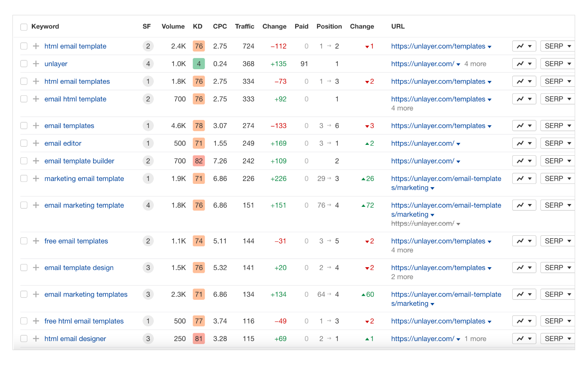Click the plus icon beside 'unlayer' keyword
Image resolution: width=588 pixels, height=367 pixels.
click(x=36, y=64)
